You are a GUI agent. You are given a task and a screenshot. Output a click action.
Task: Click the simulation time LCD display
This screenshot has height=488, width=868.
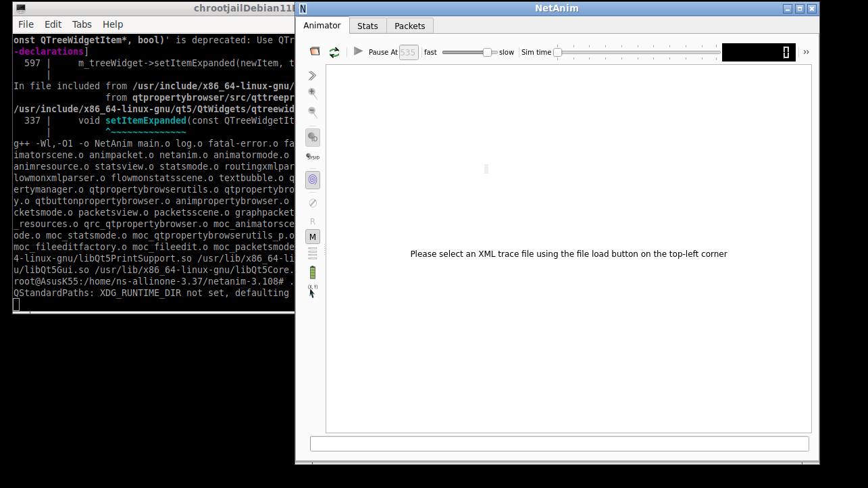coord(759,52)
